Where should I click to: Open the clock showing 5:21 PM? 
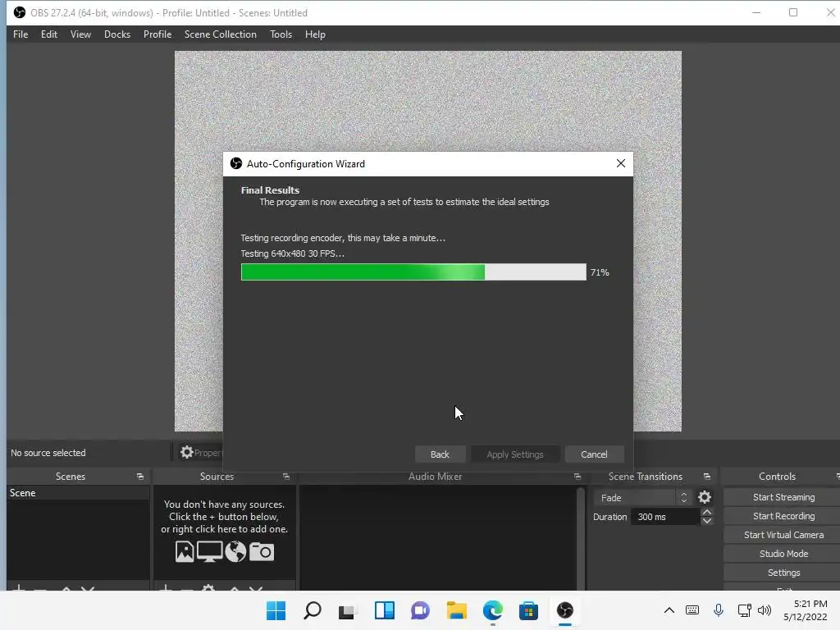(806, 610)
